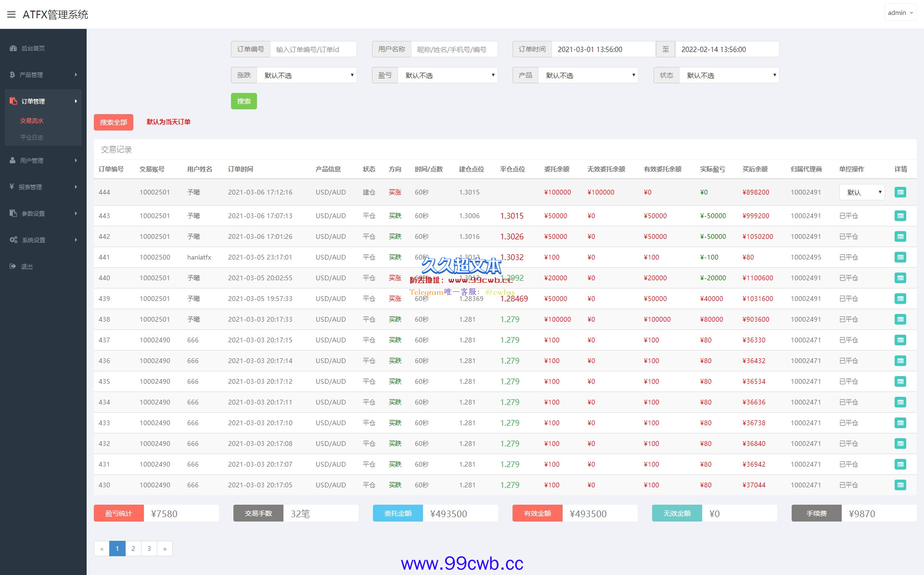Open details icon for order 430
924x575 pixels.
point(900,485)
